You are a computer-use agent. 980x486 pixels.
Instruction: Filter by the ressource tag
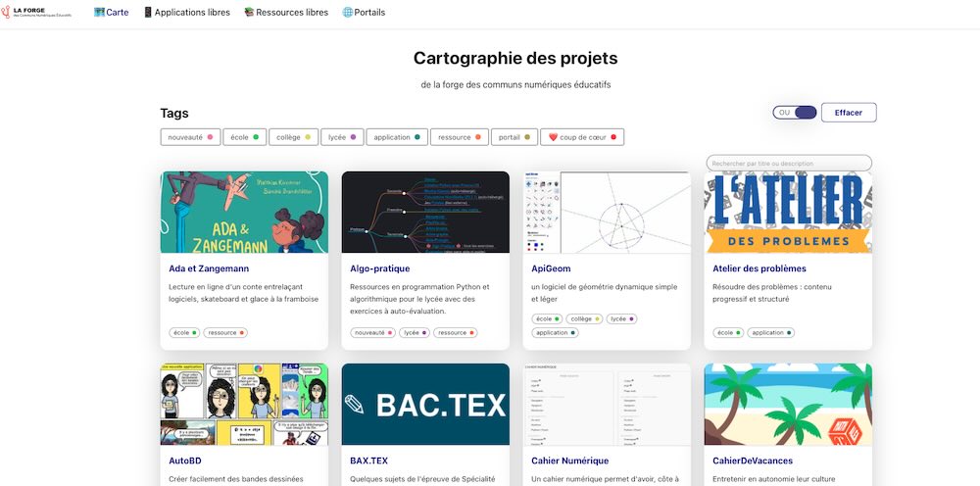[x=460, y=137]
